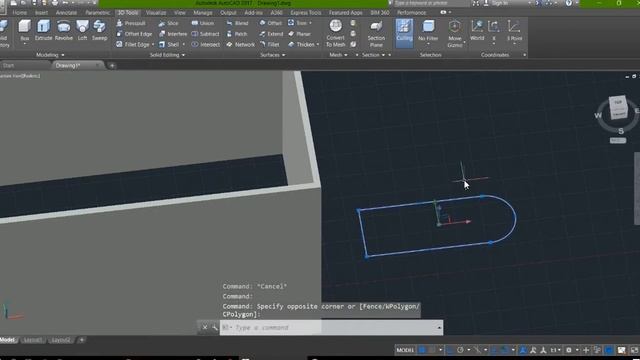The height and width of the screenshot is (360, 640).
Task: Click the Move Gizmo tool
Action: point(454,33)
